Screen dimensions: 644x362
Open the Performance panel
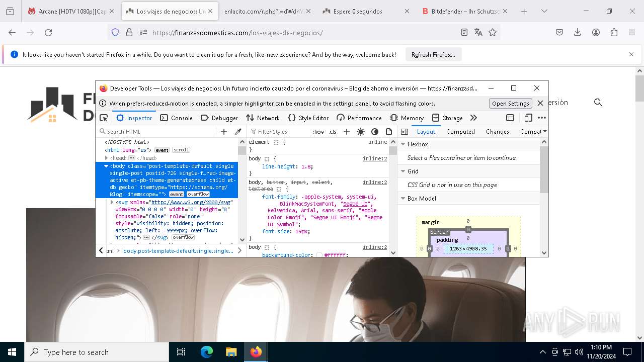point(359,118)
